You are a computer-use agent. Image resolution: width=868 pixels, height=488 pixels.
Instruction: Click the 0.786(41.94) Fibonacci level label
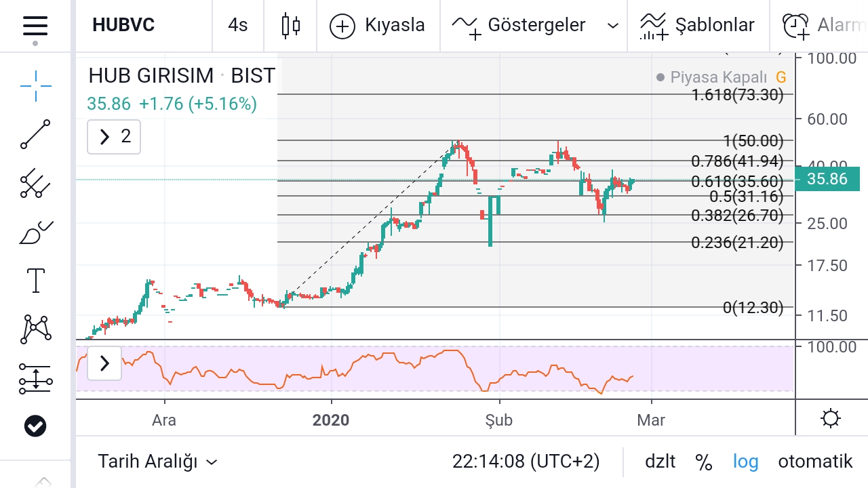(x=737, y=161)
